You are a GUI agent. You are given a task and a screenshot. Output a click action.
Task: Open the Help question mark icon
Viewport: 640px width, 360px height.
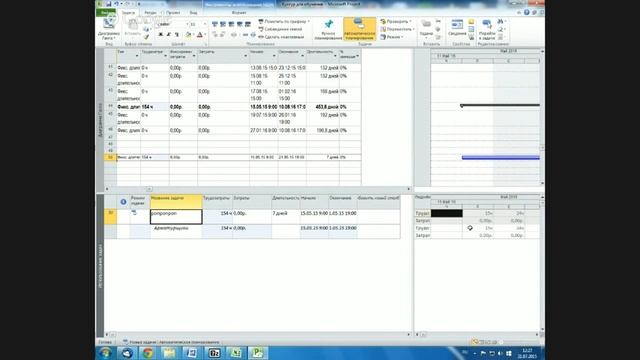527,13
